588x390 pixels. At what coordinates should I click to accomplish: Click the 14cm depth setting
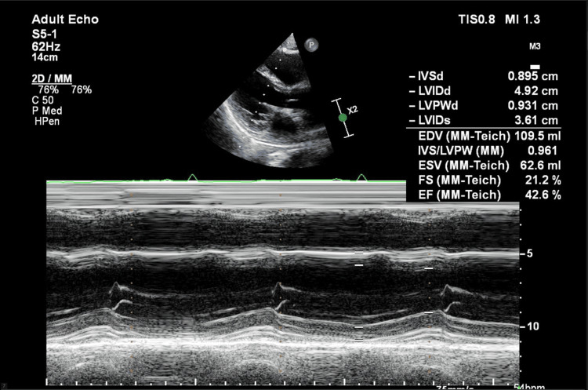pyautogui.click(x=45, y=57)
